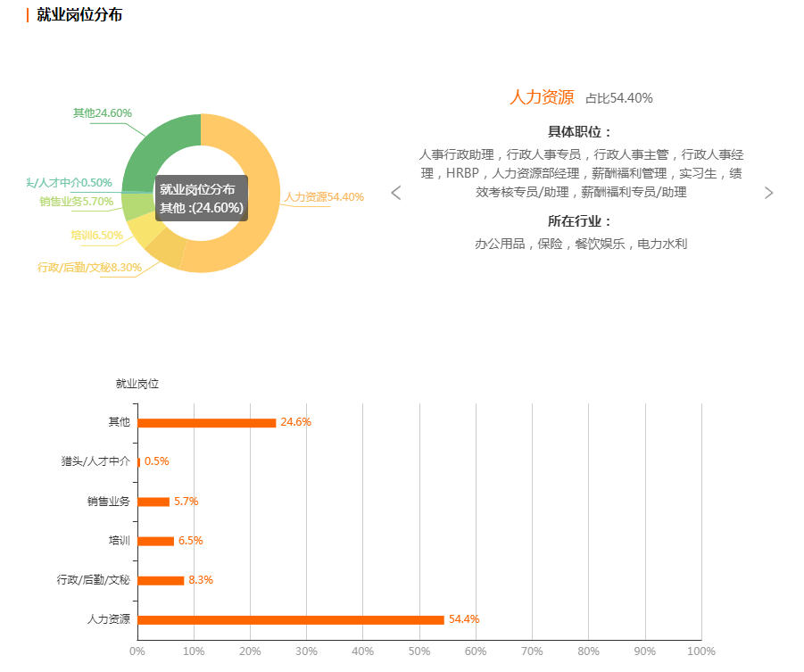Click the 人力资源54.40% pie label
Image resolution: width=804 pixels, height=672 pixels.
pyautogui.click(x=324, y=197)
